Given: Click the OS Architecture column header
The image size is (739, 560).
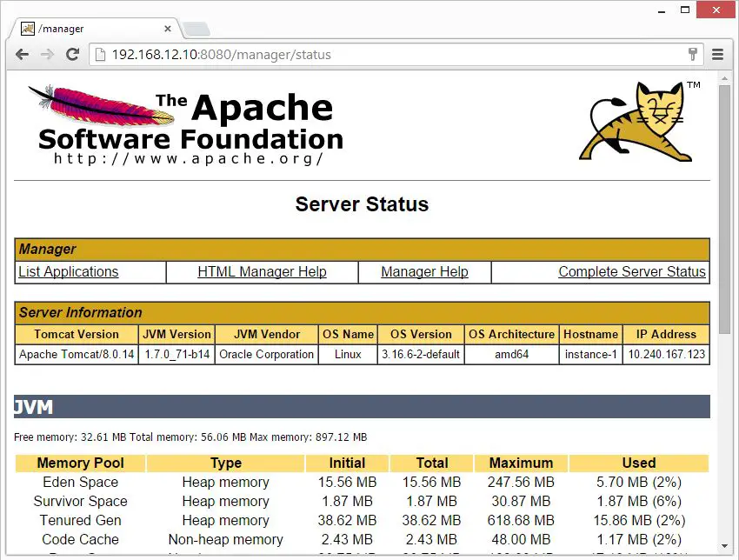Looking at the screenshot, I should pos(511,334).
